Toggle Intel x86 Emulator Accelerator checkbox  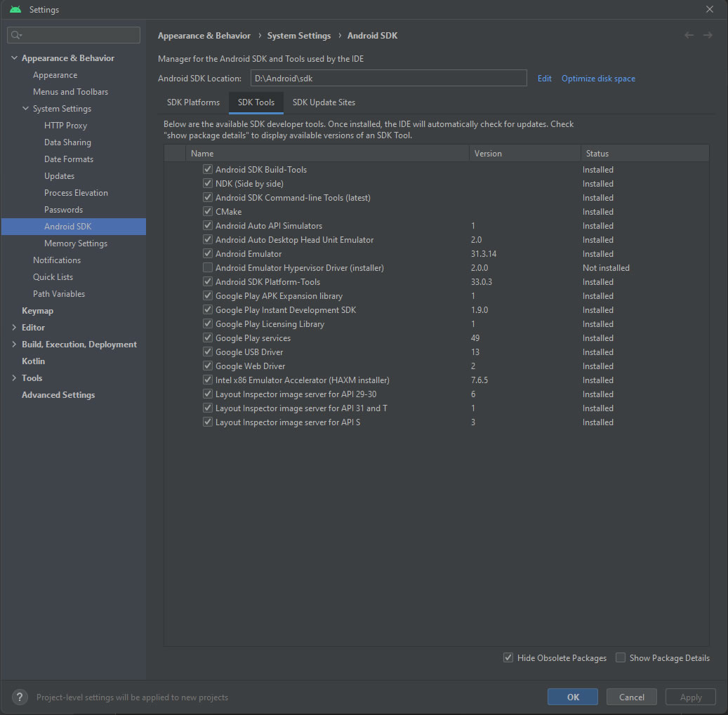pos(208,380)
